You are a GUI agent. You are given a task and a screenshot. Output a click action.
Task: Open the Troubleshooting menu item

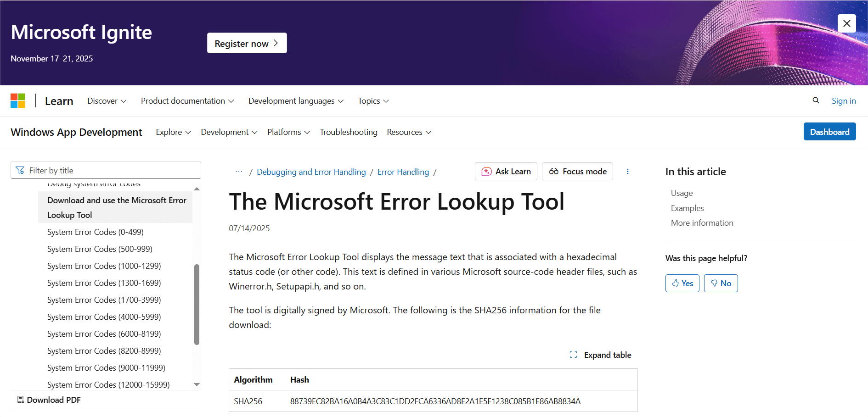pyautogui.click(x=348, y=132)
